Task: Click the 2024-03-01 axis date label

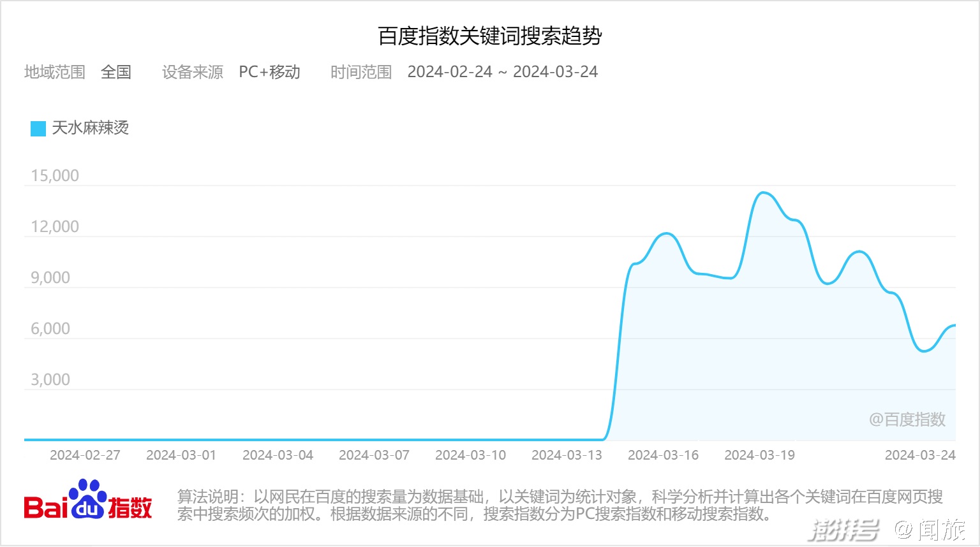Action: point(181,455)
